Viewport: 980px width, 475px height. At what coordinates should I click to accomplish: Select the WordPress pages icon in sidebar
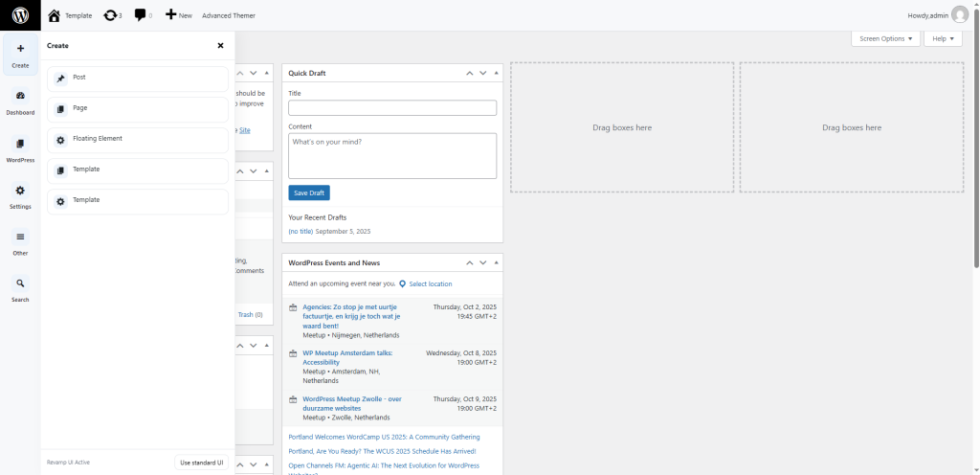point(20,144)
